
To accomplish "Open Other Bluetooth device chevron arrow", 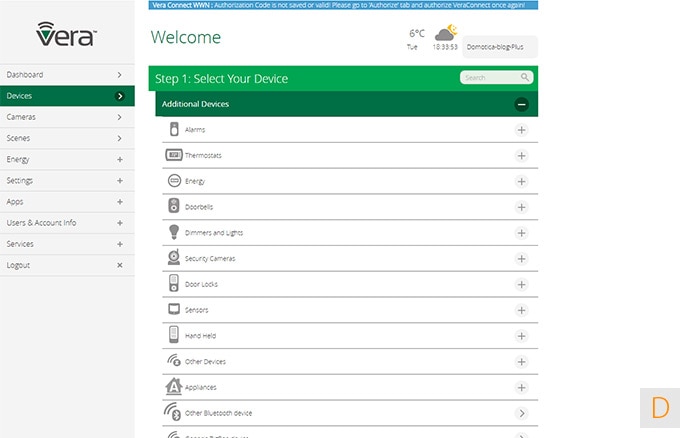I will point(521,413).
